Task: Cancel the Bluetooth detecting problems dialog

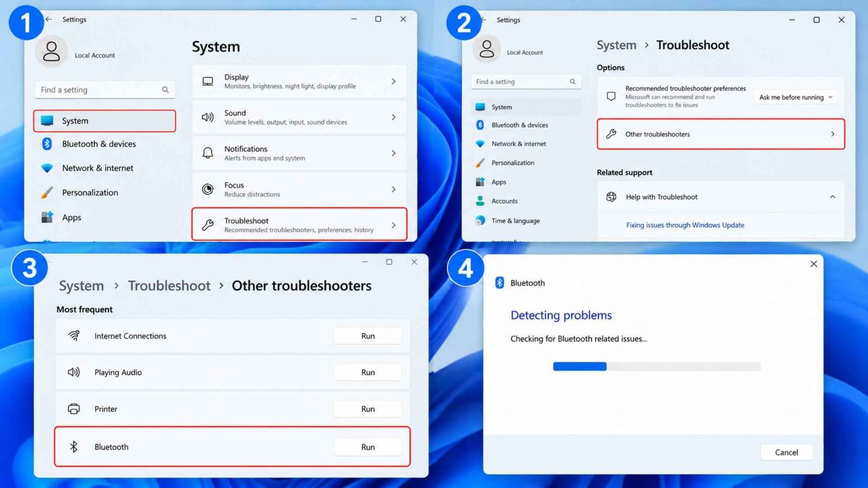Action: click(x=787, y=452)
